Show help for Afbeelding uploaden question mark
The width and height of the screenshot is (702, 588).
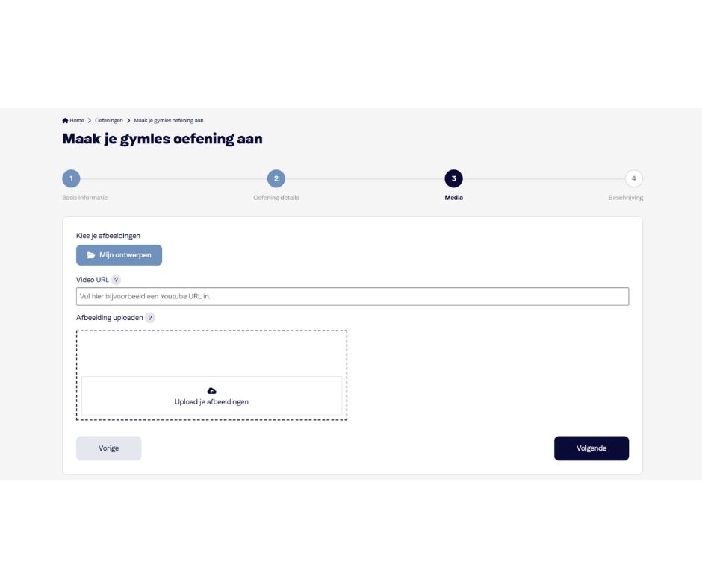[150, 318]
